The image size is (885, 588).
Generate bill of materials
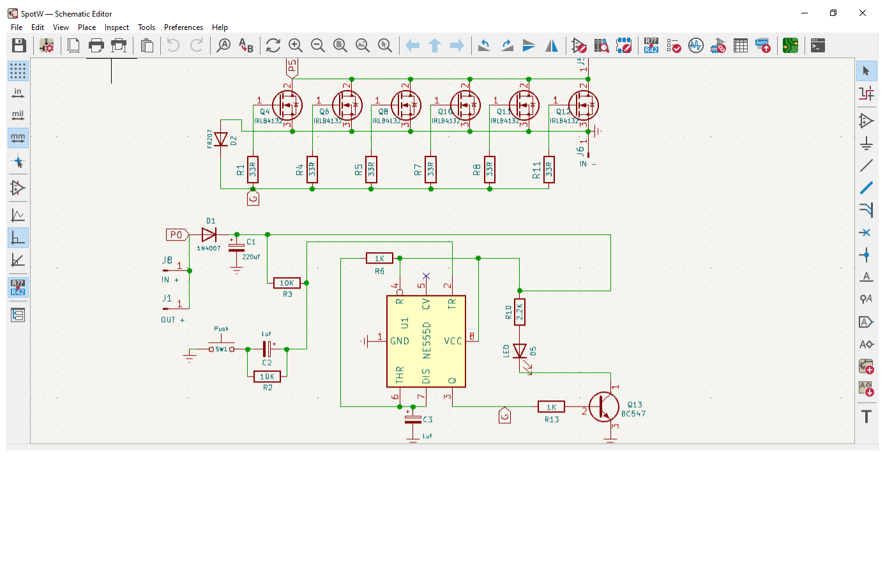pyautogui.click(x=763, y=45)
